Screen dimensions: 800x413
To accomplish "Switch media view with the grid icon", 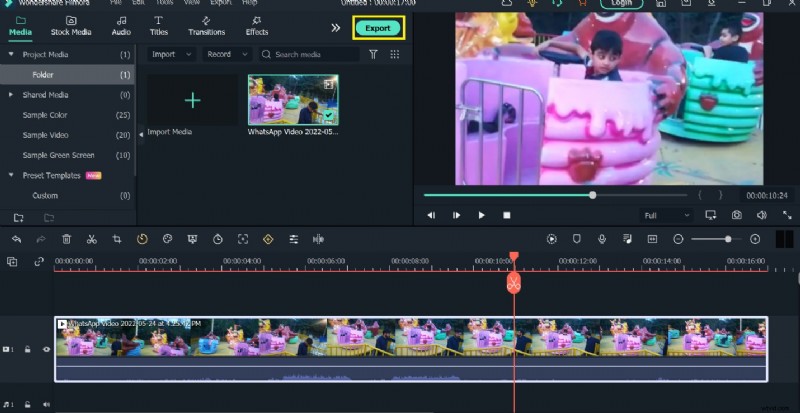I will point(395,54).
